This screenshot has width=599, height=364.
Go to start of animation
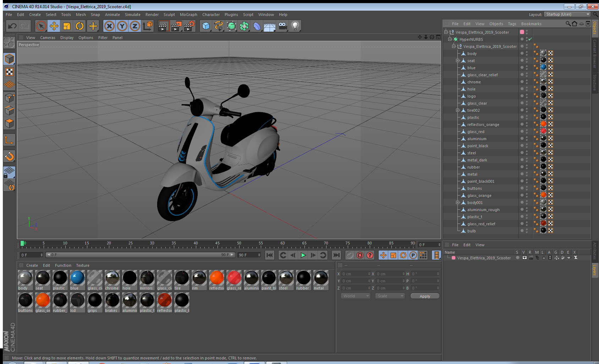270,255
